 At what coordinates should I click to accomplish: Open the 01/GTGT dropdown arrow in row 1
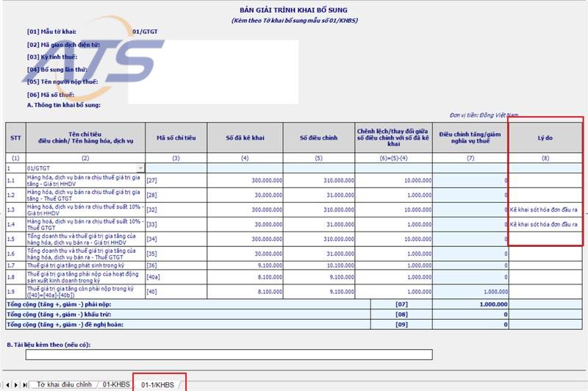point(140,168)
